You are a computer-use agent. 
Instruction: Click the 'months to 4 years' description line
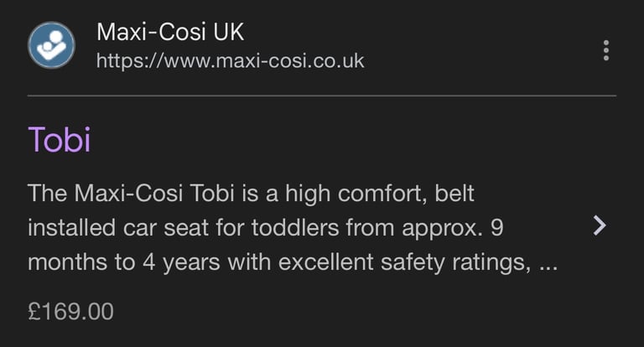(x=293, y=262)
